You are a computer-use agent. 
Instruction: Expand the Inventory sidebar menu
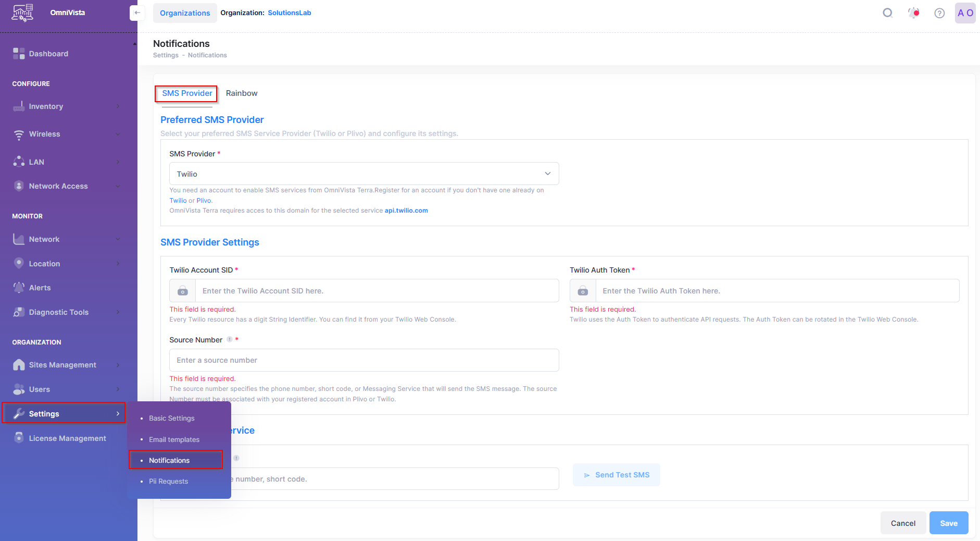[67, 106]
